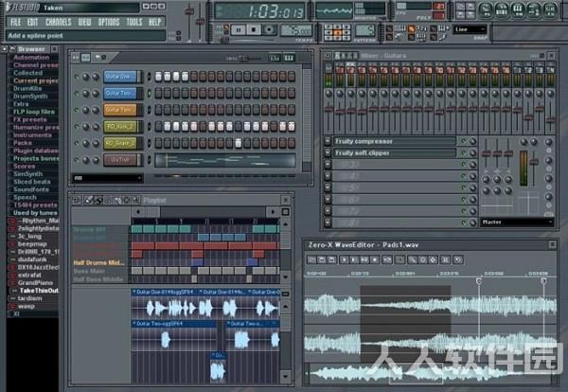
Task: Arm the transport record button
Action: click(x=269, y=30)
